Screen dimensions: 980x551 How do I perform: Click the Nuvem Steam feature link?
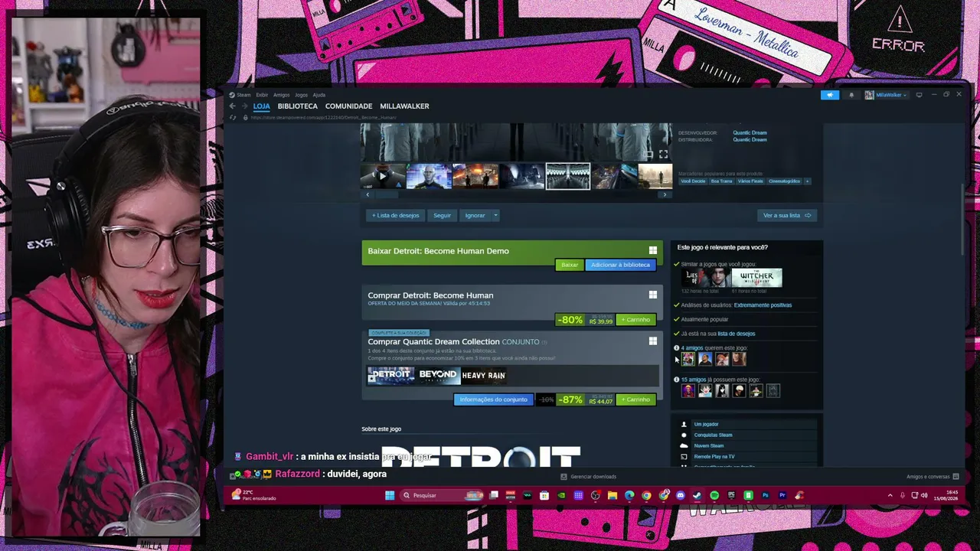coord(708,445)
